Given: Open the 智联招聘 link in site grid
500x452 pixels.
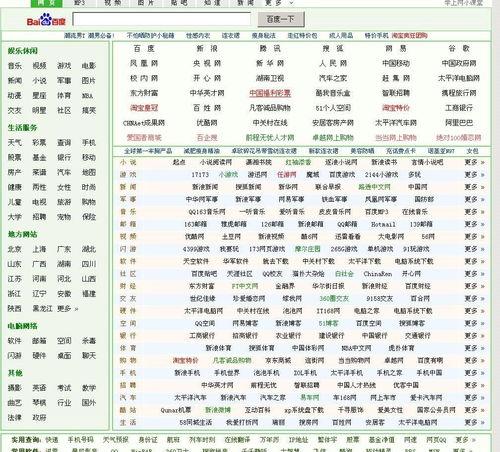Looking at the screenshot, I should pos(396,93).
